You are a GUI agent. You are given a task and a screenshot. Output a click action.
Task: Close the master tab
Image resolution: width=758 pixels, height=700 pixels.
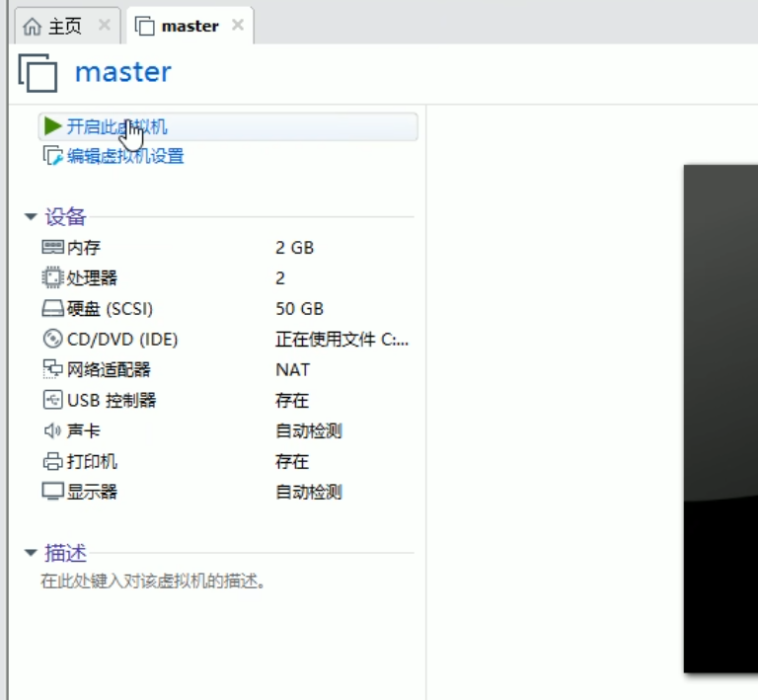coord(237,25)
